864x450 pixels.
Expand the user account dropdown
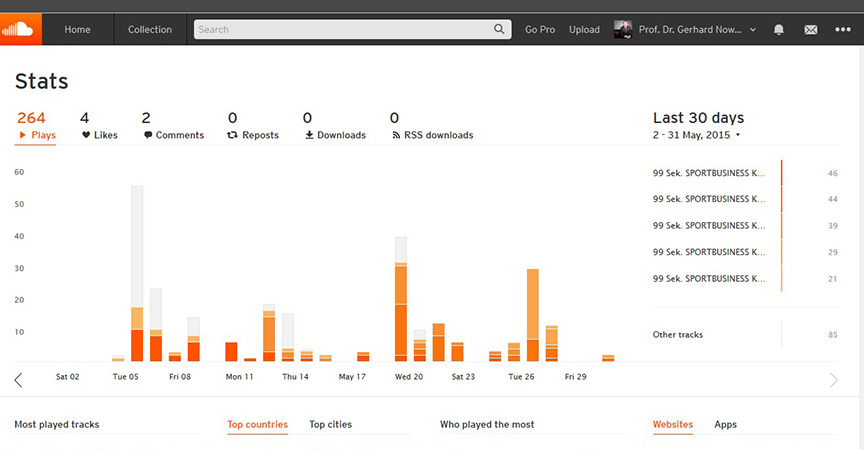coord(753,30)
